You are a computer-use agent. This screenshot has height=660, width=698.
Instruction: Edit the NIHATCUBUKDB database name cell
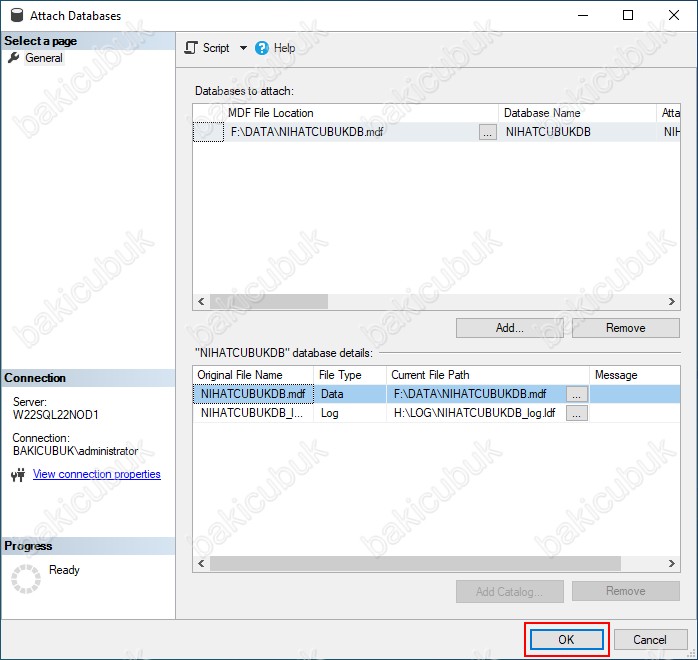pyautogui.click(x=577, y=132)
